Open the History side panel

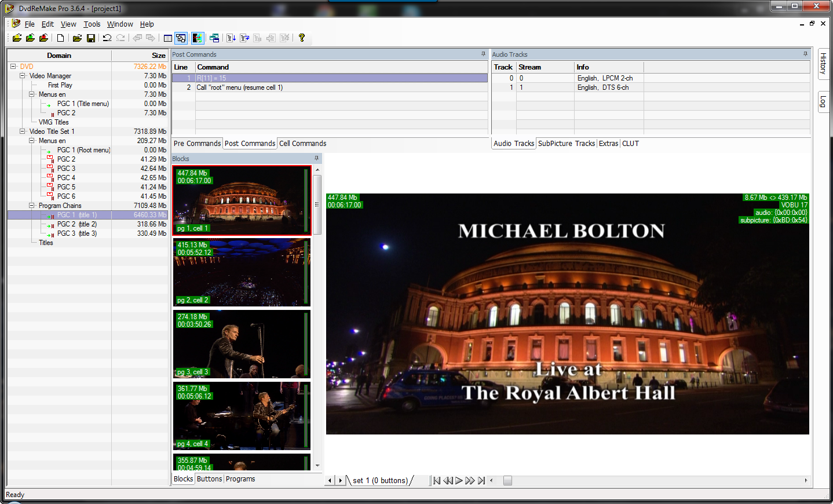823,64
